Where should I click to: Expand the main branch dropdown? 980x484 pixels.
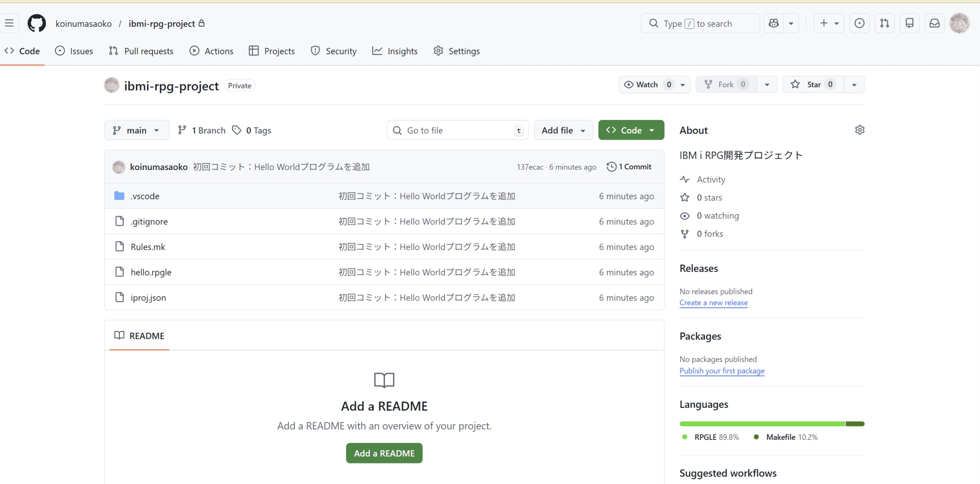[x=137, y=130]
